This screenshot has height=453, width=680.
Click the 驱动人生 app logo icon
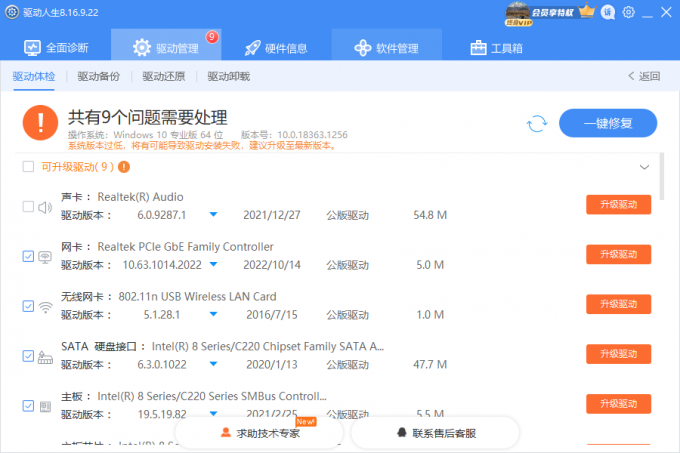click(x=12, y=12)
